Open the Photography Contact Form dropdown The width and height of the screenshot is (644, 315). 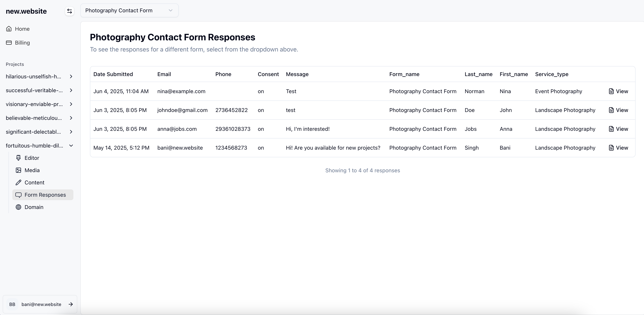129,11
